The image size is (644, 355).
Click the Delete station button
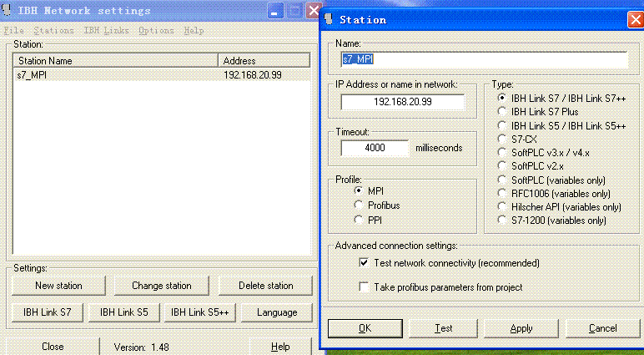point(266,286)
